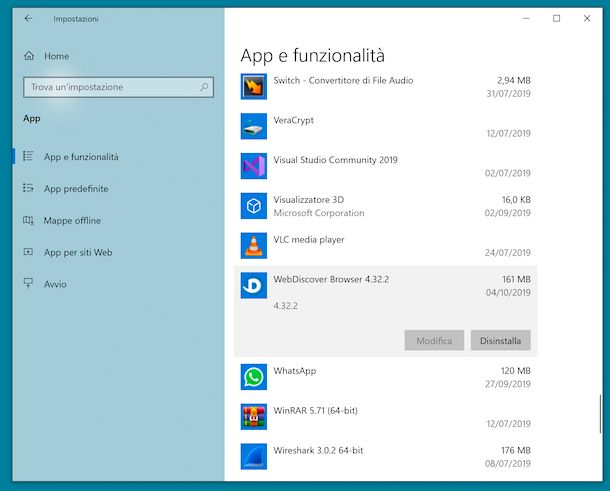
Task: Maximize the Impostazioni window
Action: coord(556,18)
